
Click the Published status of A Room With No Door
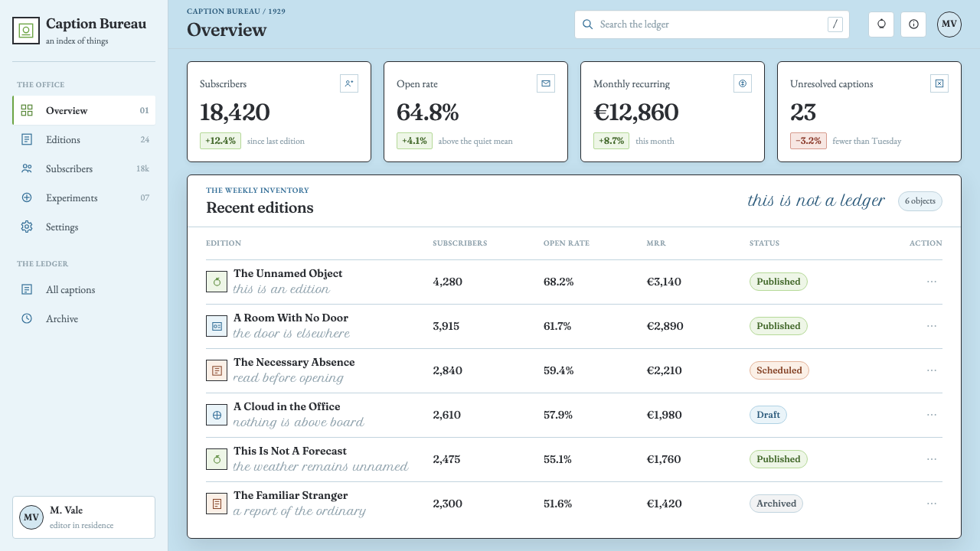tap(778, 326)
